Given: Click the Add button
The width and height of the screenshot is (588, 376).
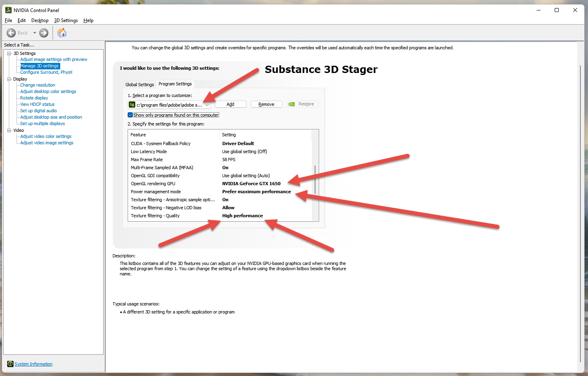Looking at the screenshot, I should [230, 104].
